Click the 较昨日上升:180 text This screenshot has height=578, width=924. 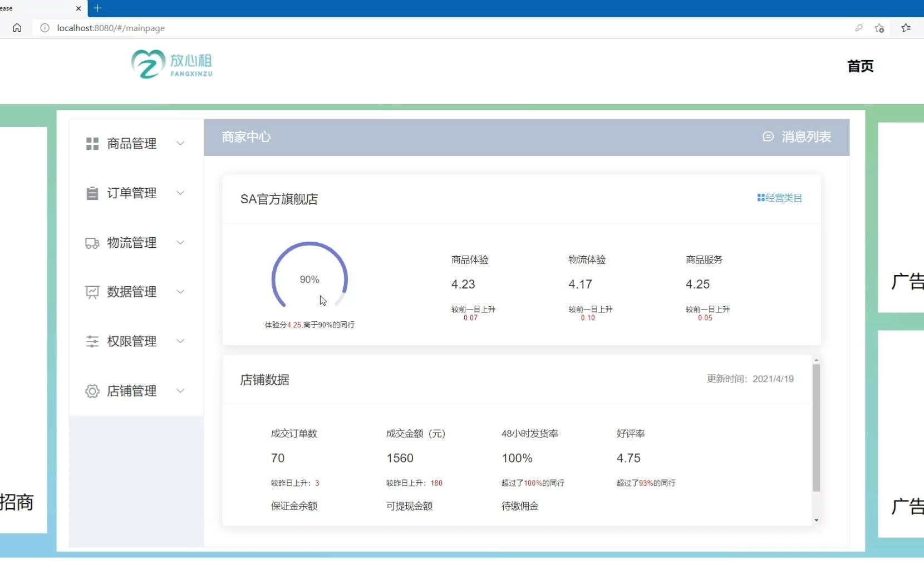(414, 483)
